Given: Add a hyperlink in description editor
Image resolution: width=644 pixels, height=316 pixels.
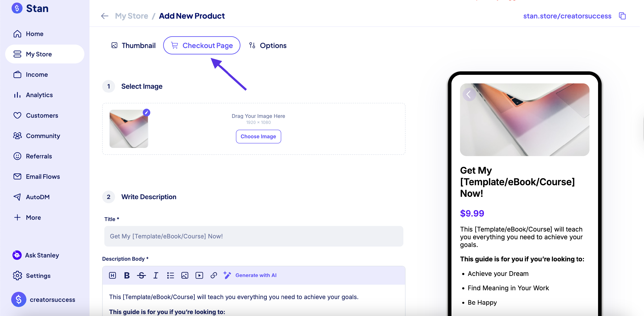Looking at the screenshot, I should point(214,275).
